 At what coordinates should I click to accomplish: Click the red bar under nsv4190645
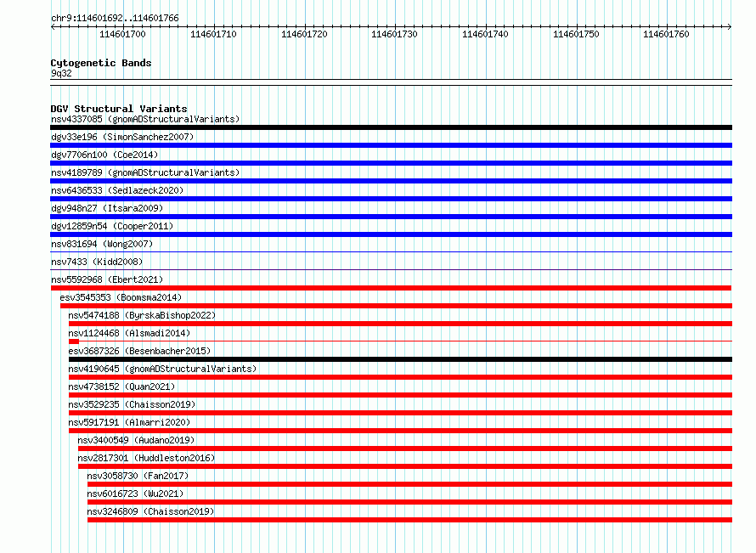click(401, 377)
